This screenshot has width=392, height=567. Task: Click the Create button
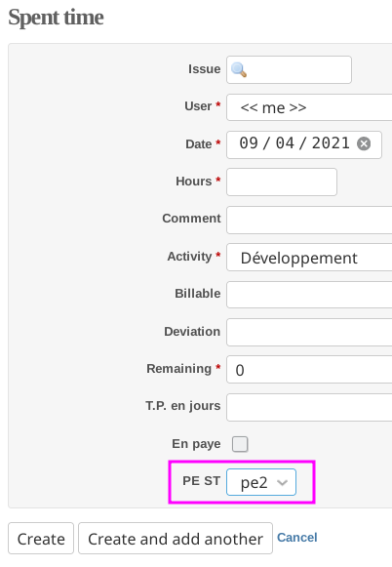[x=41, y=538]
